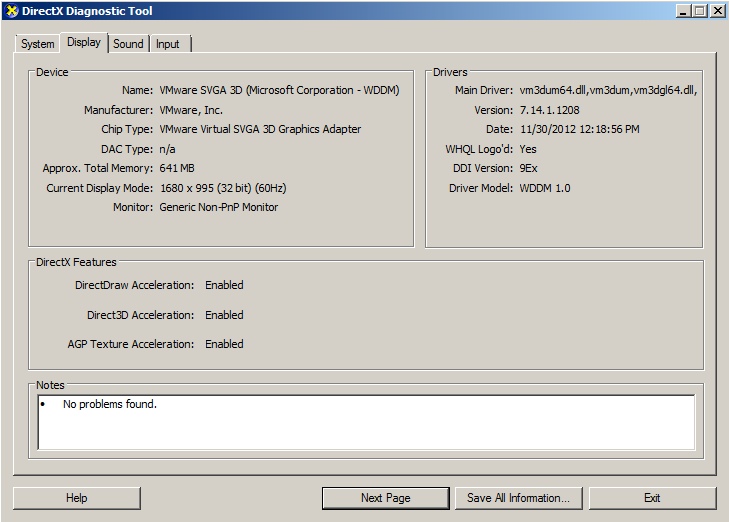Open the Sound tab
Viewport: 729px width, 522px height.
[128, 44]
